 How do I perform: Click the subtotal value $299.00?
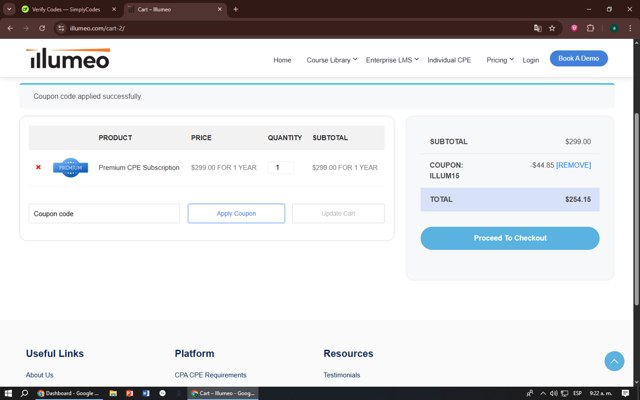[578, 141]
